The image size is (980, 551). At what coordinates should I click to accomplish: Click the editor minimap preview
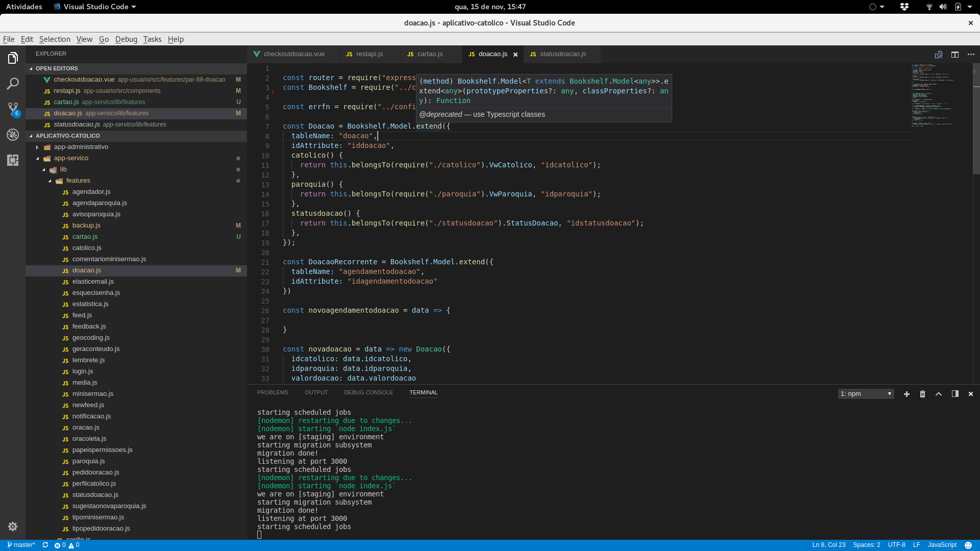[942, 96]
